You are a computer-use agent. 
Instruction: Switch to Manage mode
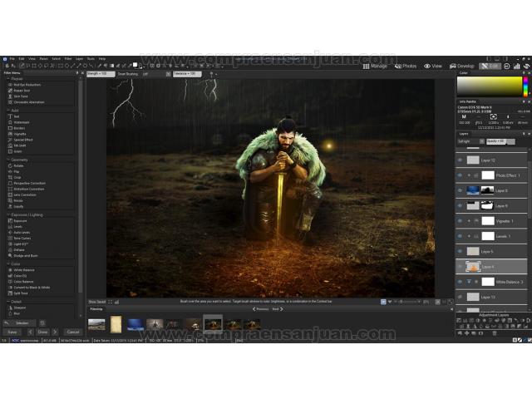click(375, 66)
